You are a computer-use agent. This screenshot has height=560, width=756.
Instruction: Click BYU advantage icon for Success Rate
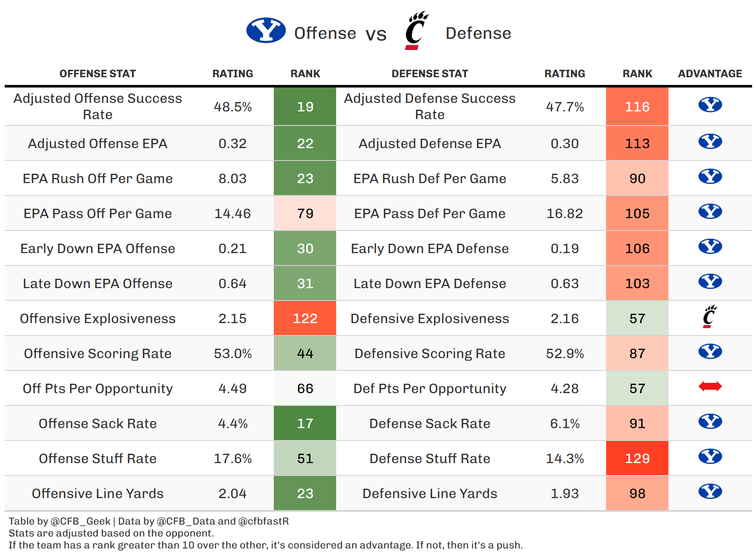pyautogui.click(x=710, y=105)
